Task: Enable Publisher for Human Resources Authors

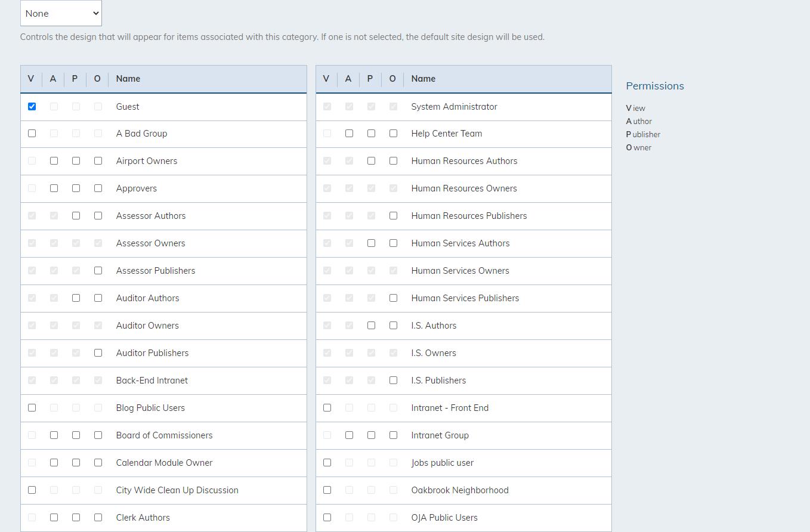Action: pos(372,161)
